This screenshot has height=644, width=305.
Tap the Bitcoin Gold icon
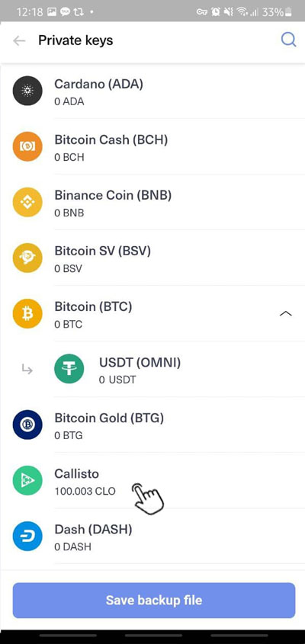point(27,425)
